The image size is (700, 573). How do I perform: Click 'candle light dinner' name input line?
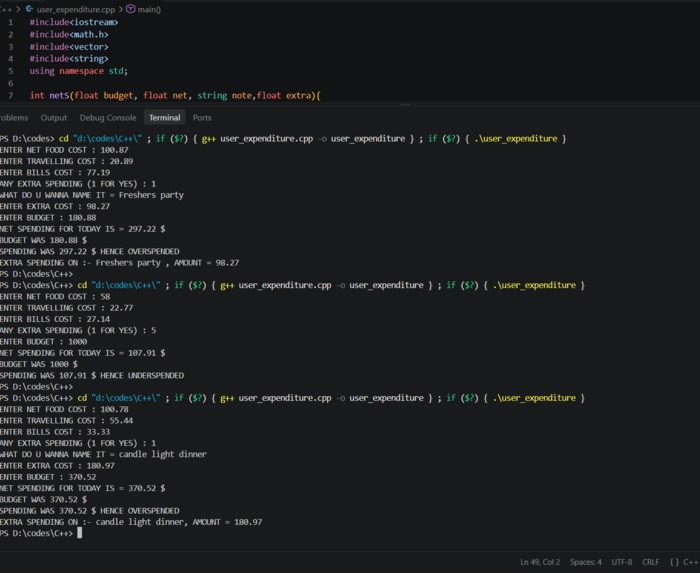(x=103, y=454)
